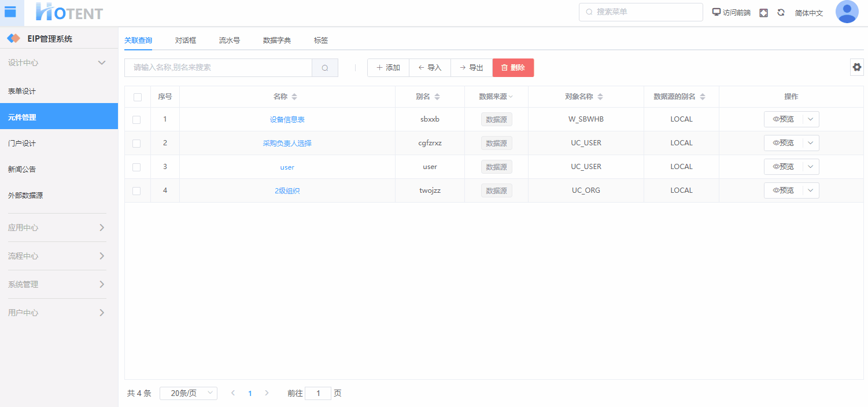Click the search magnifier button beside name field
The image size is (868, 407).
coord(325,68)
